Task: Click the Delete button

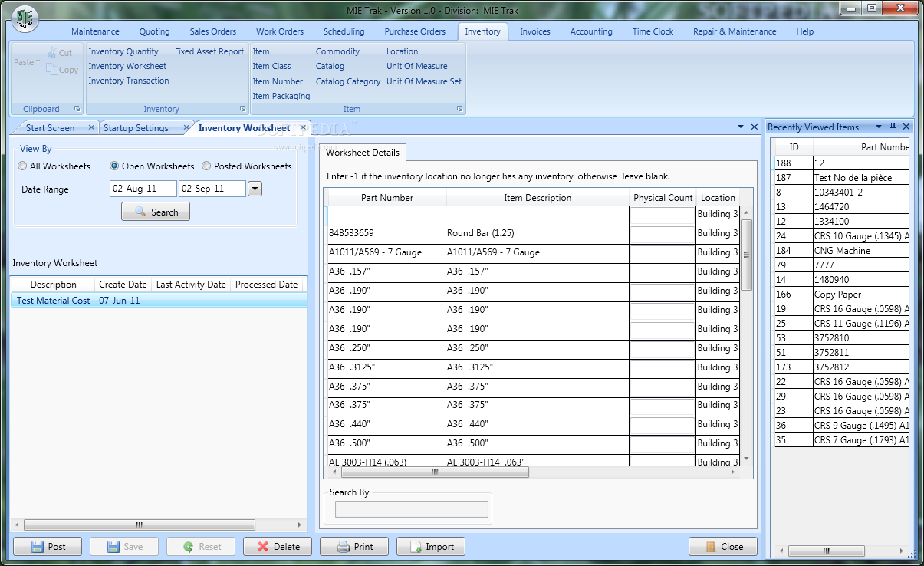Action: tap(278, 547)
